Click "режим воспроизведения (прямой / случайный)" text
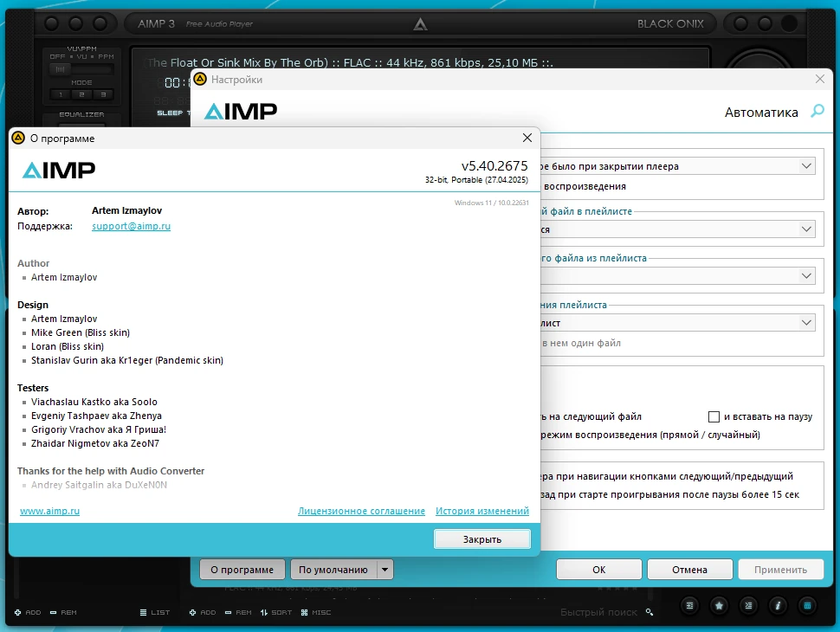The height and width of the screenshot is (632, 840). tap(650, 435)
